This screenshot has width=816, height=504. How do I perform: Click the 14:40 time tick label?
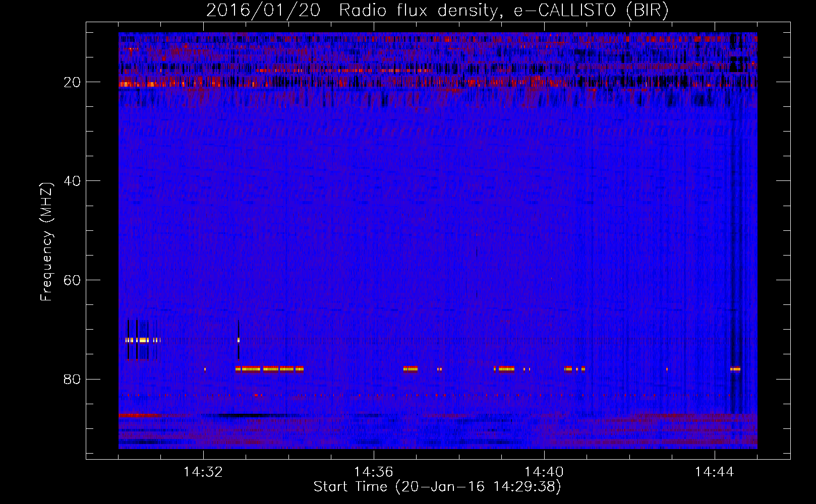click(x=544, y=472)
